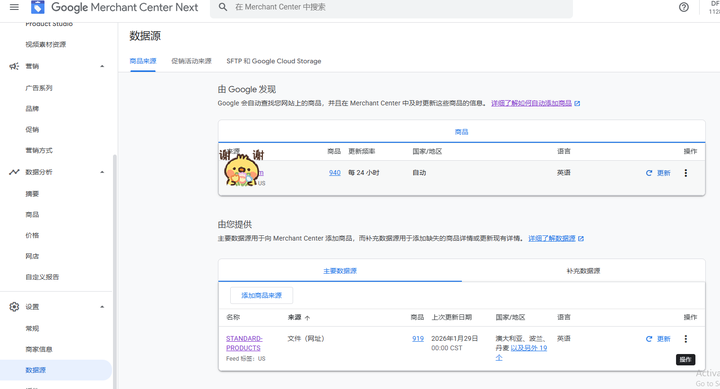The image size is (720, 389).
Task: Click external link icon after 详细了解如何自动添加商品
Action: [x=577, y=103]
